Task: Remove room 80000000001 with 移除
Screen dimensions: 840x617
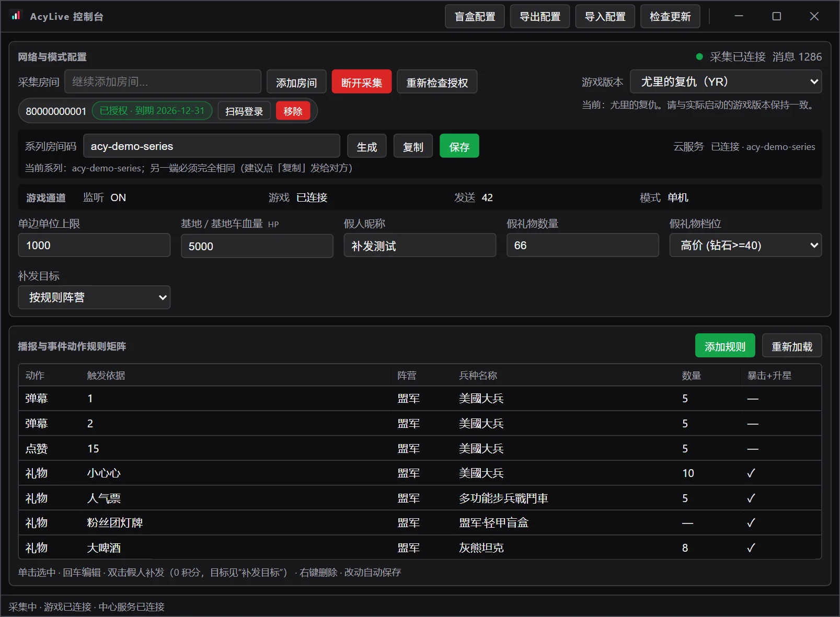Action: (293, 111)
